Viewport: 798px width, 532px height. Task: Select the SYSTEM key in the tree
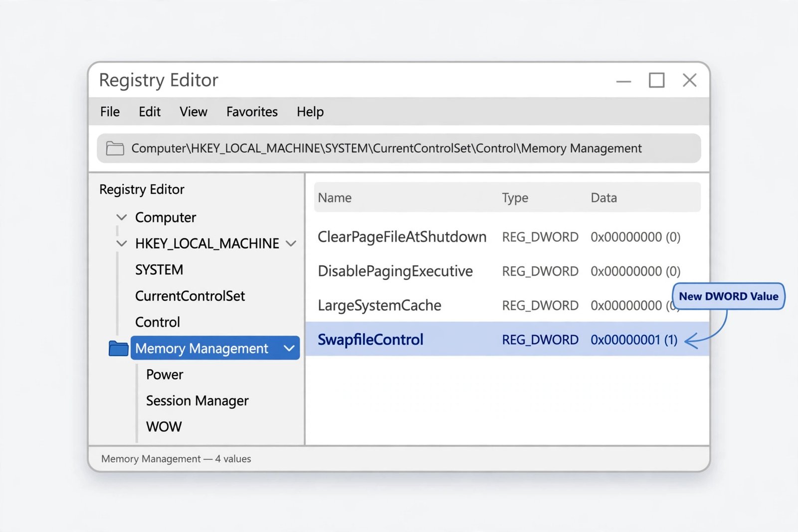pos(159,270)
